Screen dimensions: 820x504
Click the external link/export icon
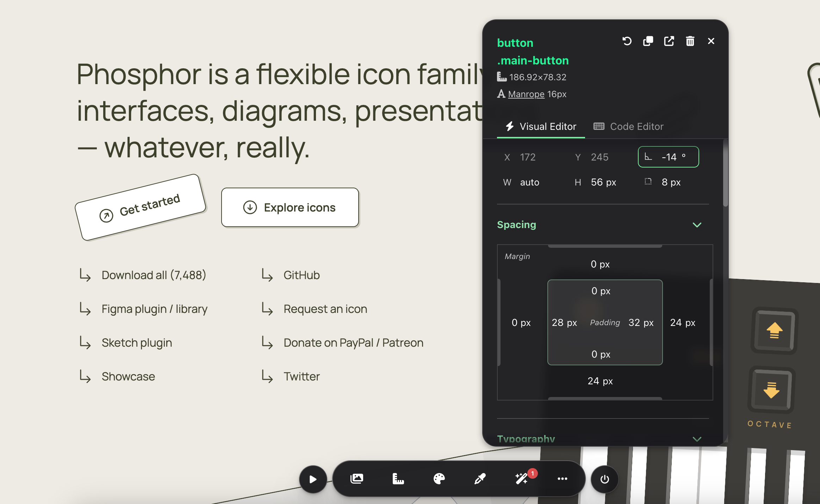[x=669, y=42]
